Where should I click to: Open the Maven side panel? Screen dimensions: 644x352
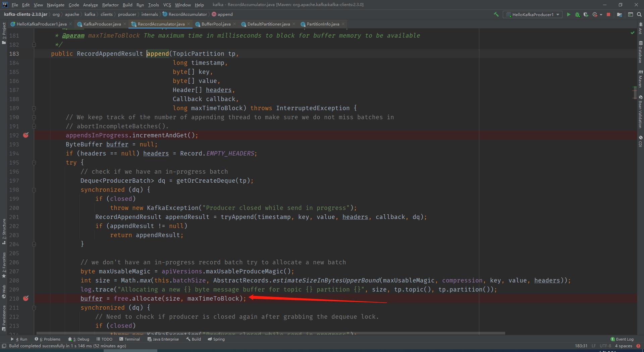(640, 79)
